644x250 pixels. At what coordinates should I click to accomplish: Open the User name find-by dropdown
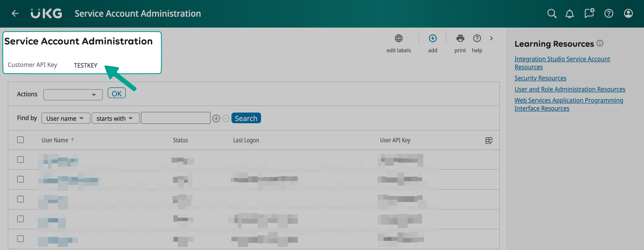(x=65, y=118)
